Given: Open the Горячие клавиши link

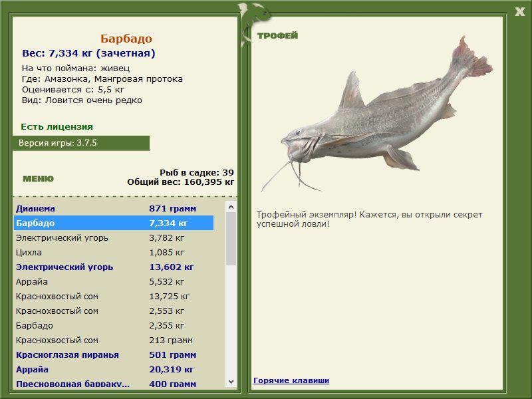Looking at the screenshot, I should pyautogui.click(x=291, y=380).
